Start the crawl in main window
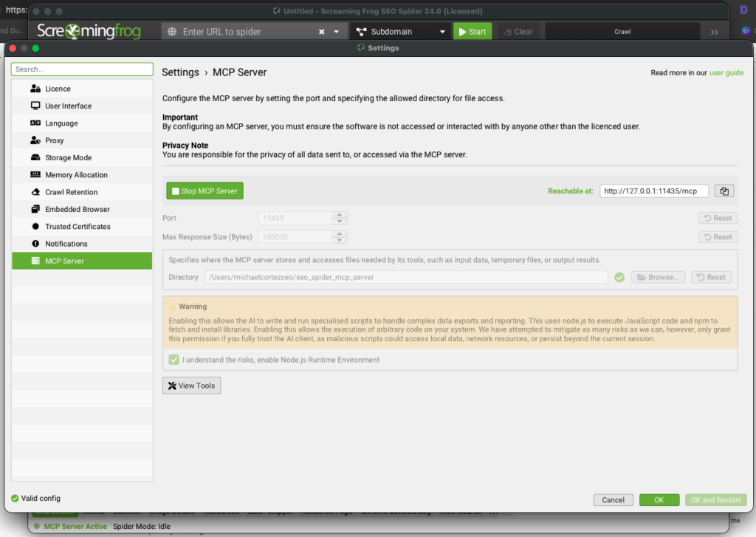The image size is (756, 537). pos(472,32)
